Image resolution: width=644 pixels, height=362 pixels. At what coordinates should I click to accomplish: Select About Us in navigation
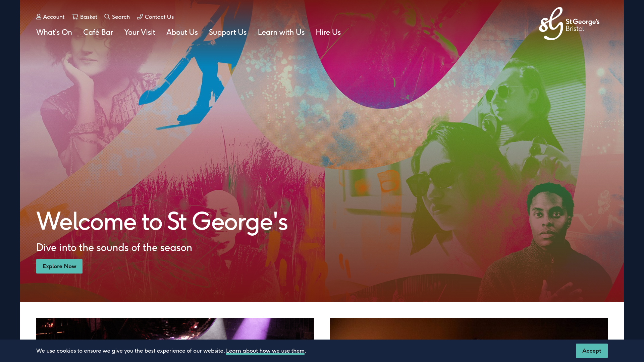coord(182,32)
